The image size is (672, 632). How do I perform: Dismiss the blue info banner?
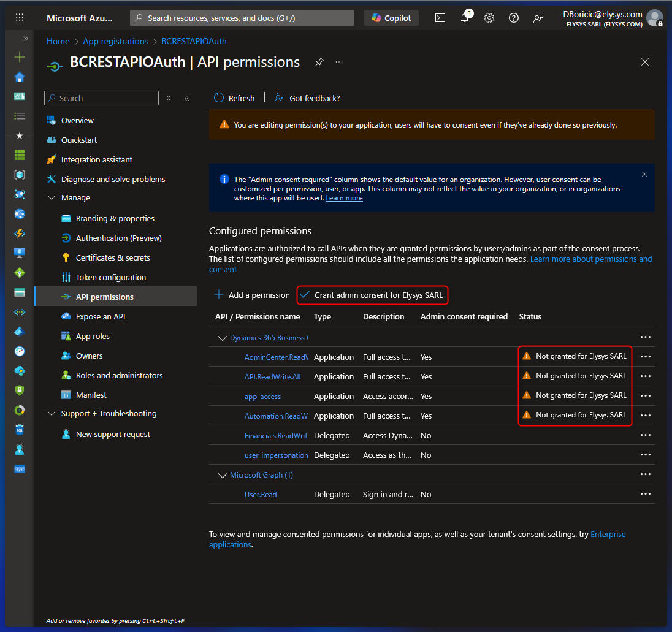(644, 174)
